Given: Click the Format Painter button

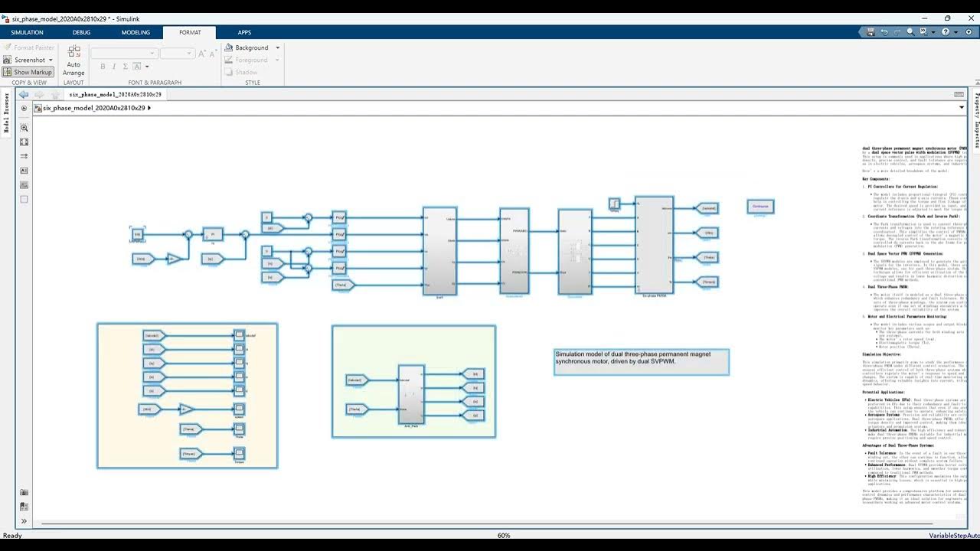Looking at the screenshot, I should tap(28, 47).
